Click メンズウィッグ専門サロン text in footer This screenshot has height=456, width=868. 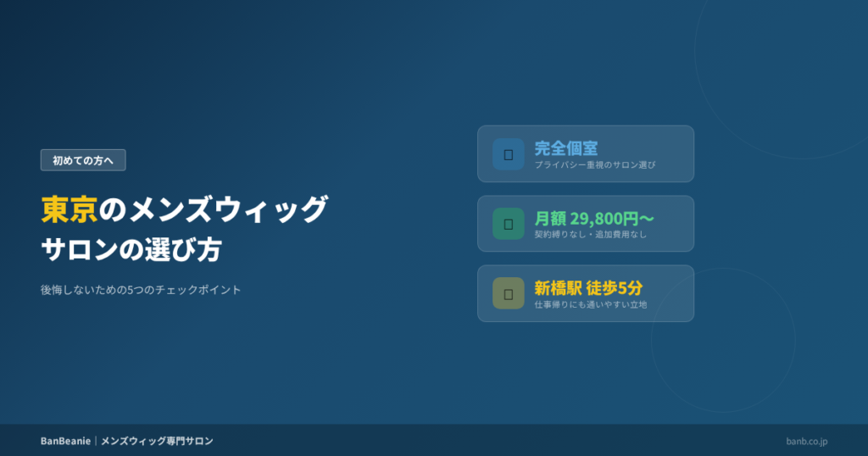[x=157, y=441]
